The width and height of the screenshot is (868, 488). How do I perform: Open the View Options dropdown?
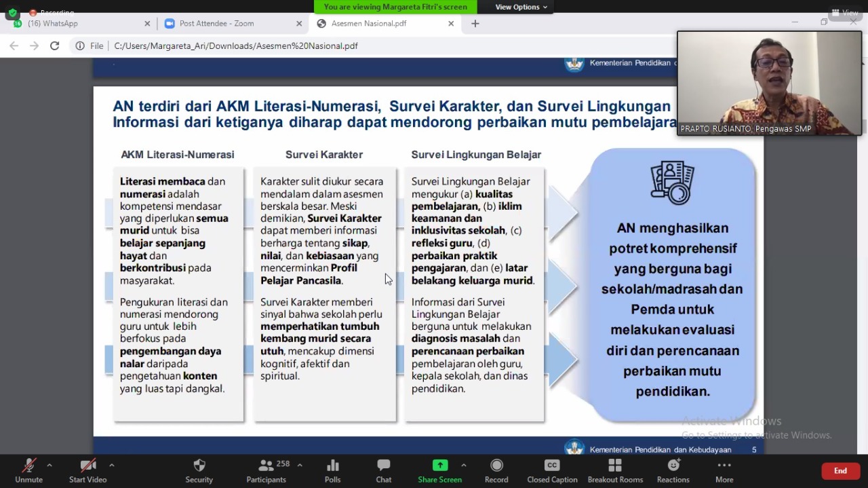click(x=521, y=7)
